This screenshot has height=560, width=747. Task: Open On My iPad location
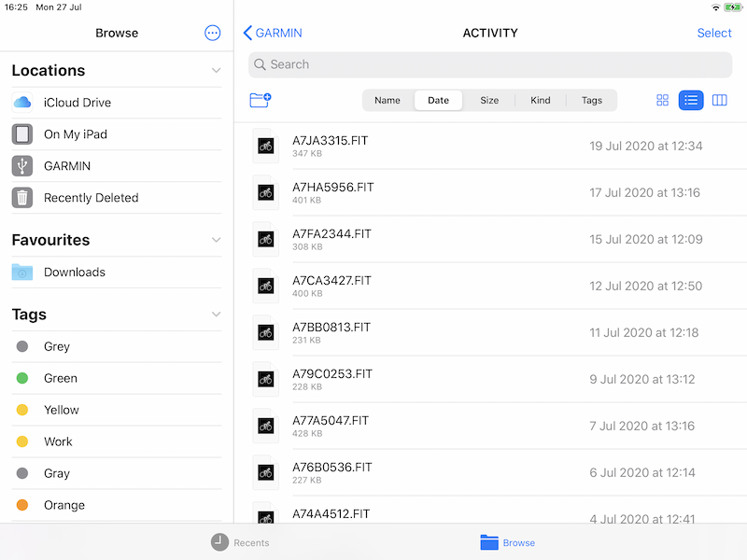point(75,134)
